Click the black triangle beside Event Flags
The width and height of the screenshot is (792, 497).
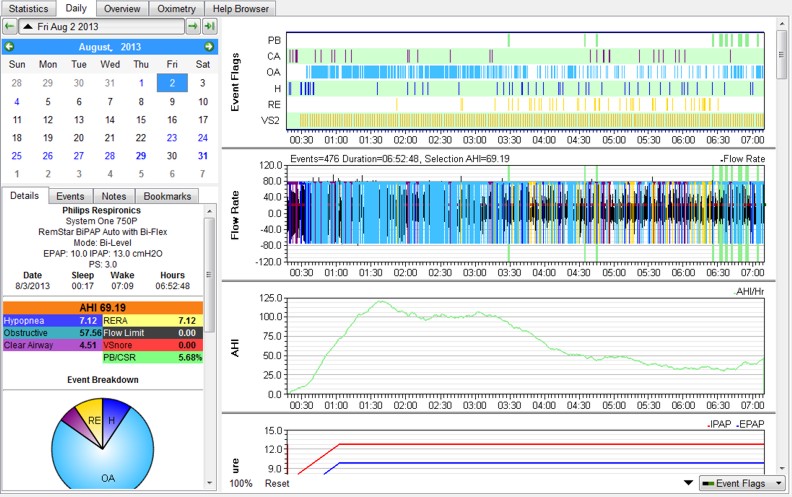tap(687, 483)
